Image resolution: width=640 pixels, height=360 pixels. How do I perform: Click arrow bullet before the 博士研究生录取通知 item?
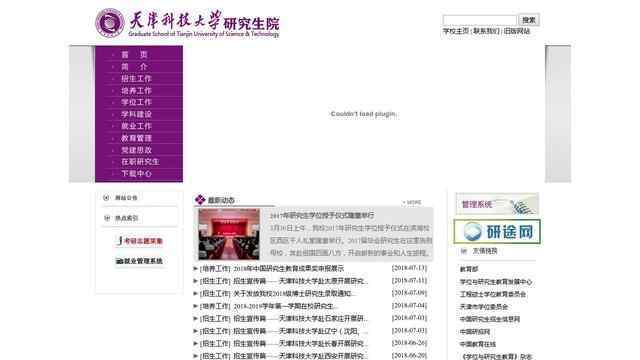[x=196, y=293]
